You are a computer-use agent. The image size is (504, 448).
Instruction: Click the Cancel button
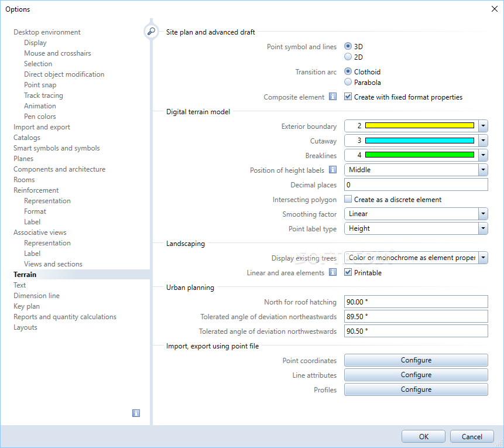click(x=472, y=436)
